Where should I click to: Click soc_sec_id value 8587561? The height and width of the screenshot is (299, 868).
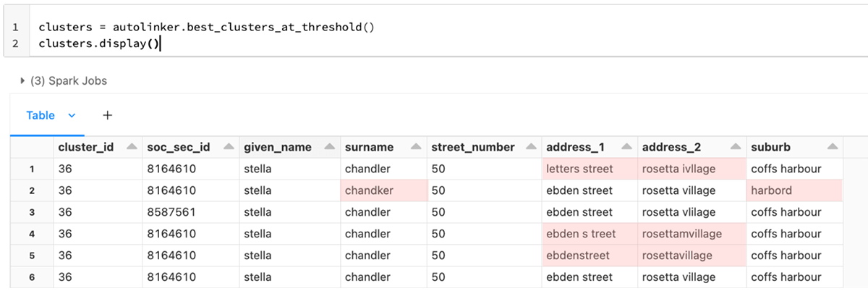[x=171, y=212]
